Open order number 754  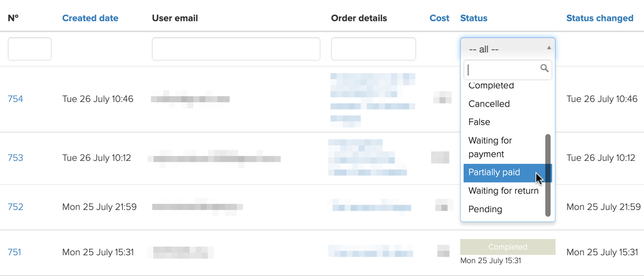coord(16,99)
